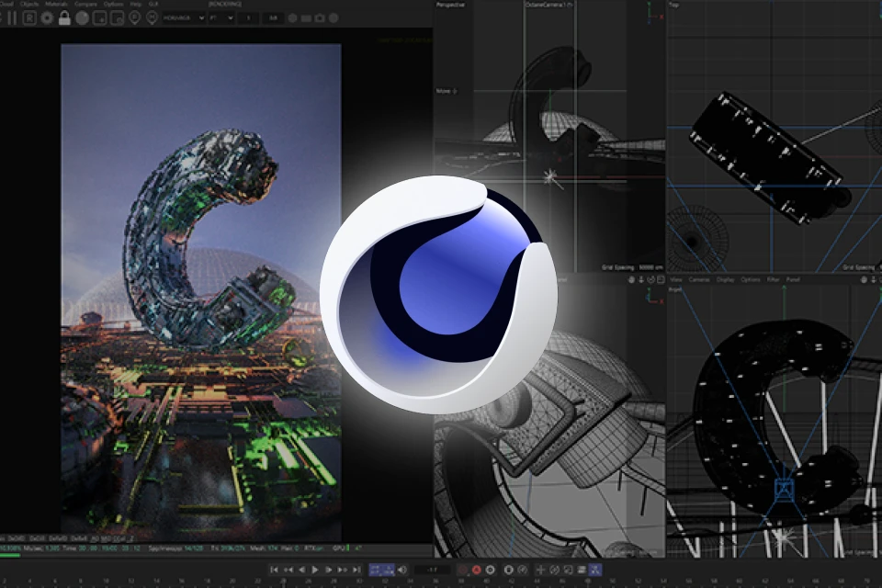Open the Display menu in Right viewport
Screen dimensions: 882x588
[725, 279]
